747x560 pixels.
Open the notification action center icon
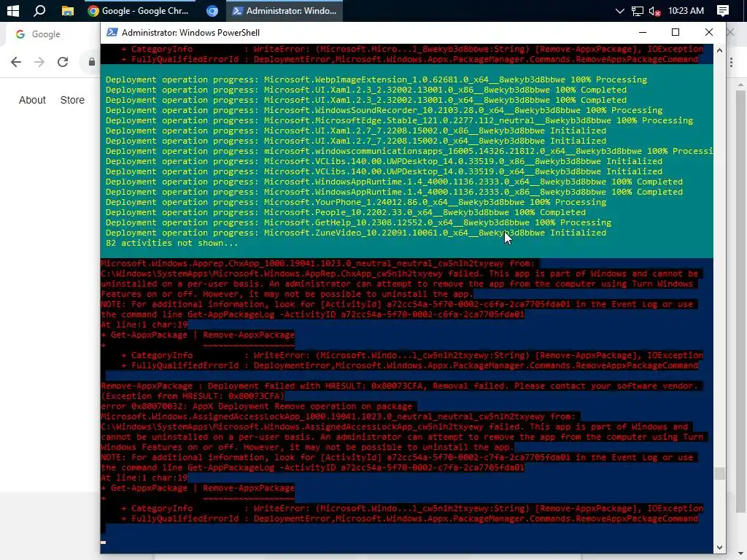coord(723,10)
